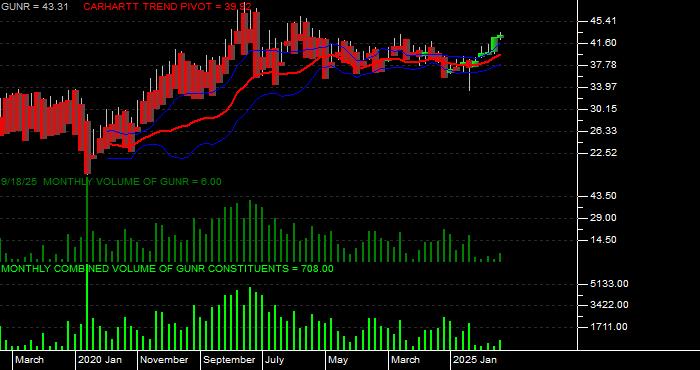Click the latest green candlestick at 43.31
This screenshot has width=700, height=370.
tap(501, 37)
